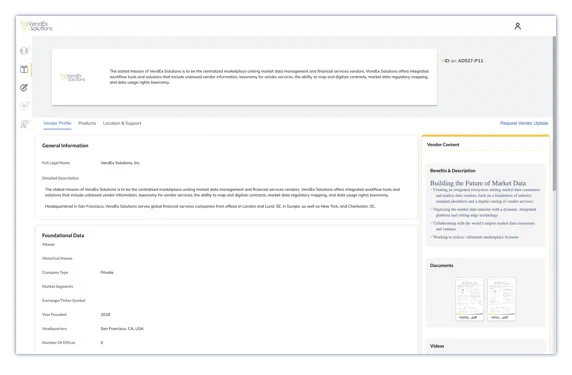572x375 pixels.
Task: Click the mission statement text in banner card
Action: tap(269, 77)
